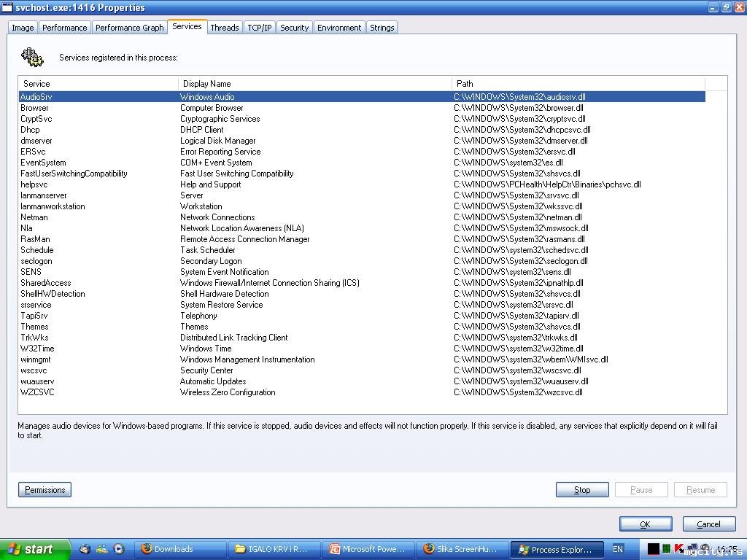Switch to Slika ScreenHu Firefox taskbar item

(462, 549)
